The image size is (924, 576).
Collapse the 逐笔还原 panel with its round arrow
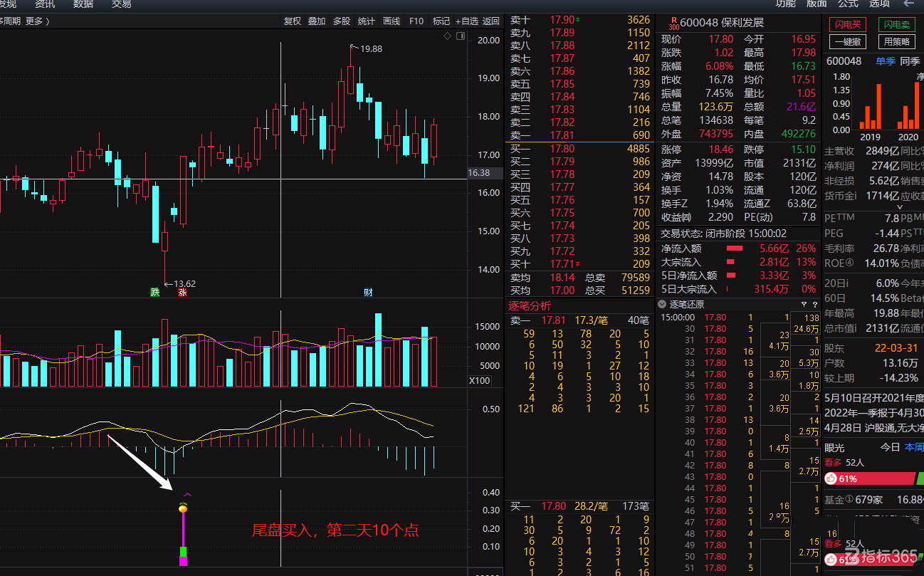[662, 304]
